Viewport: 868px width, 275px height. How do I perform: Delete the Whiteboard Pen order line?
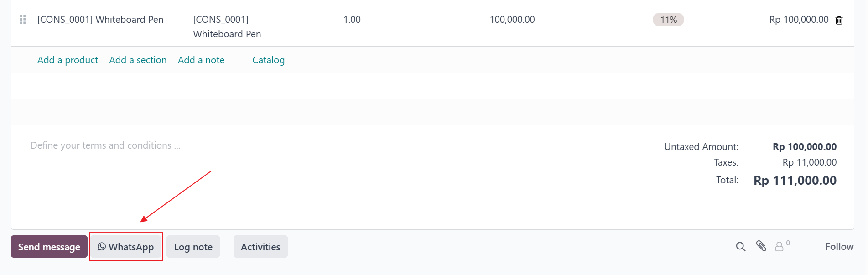[839, 20]
